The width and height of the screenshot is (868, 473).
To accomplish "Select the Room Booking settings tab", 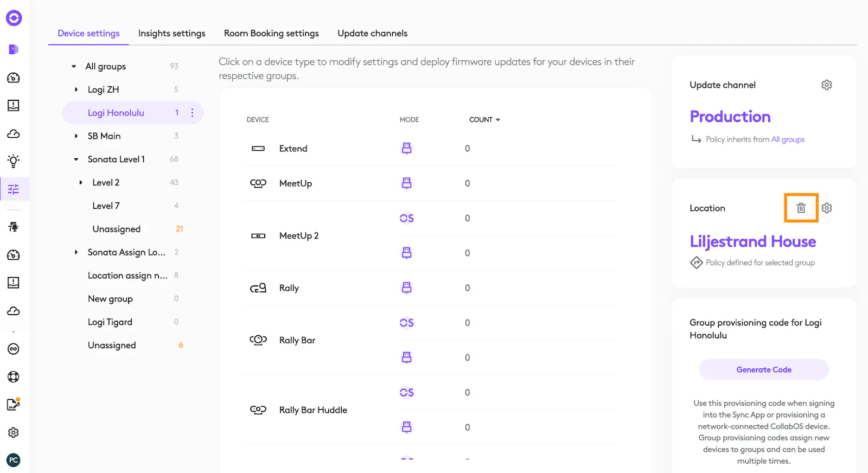I will (271, 34).
